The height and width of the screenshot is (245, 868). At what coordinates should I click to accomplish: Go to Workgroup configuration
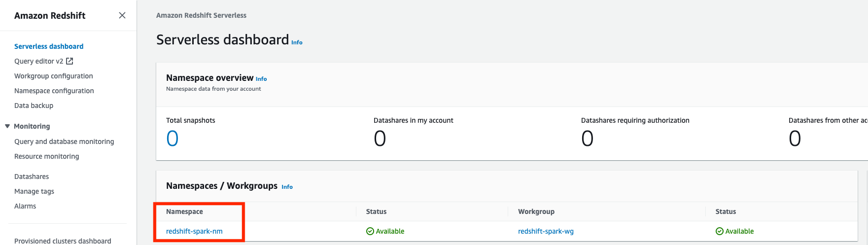pos(54,76)
